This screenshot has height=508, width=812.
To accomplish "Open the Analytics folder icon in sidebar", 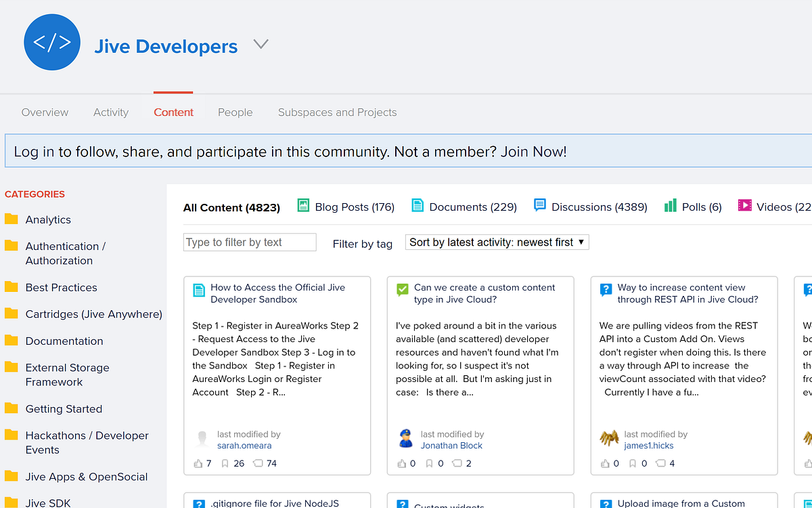I will point(12,219).
